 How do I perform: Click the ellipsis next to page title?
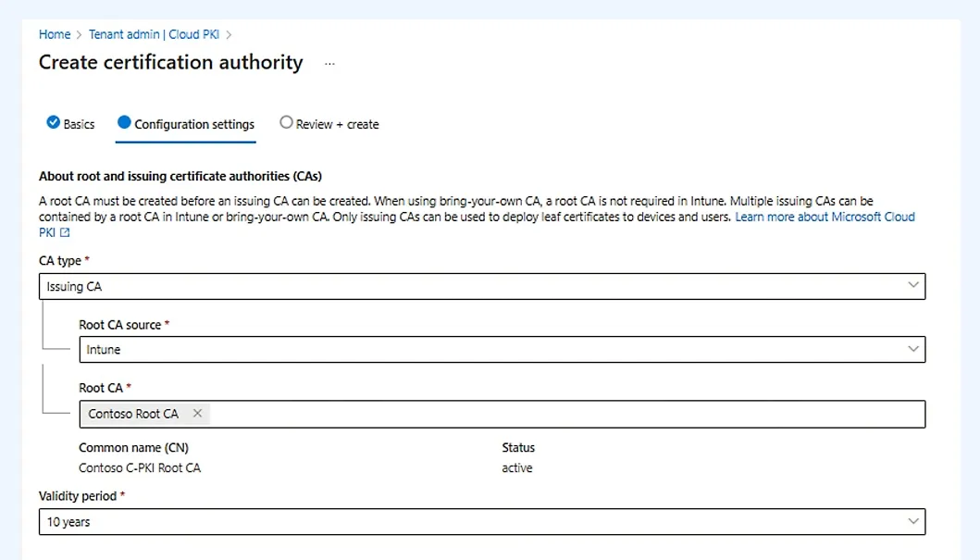tap(329, 64)
